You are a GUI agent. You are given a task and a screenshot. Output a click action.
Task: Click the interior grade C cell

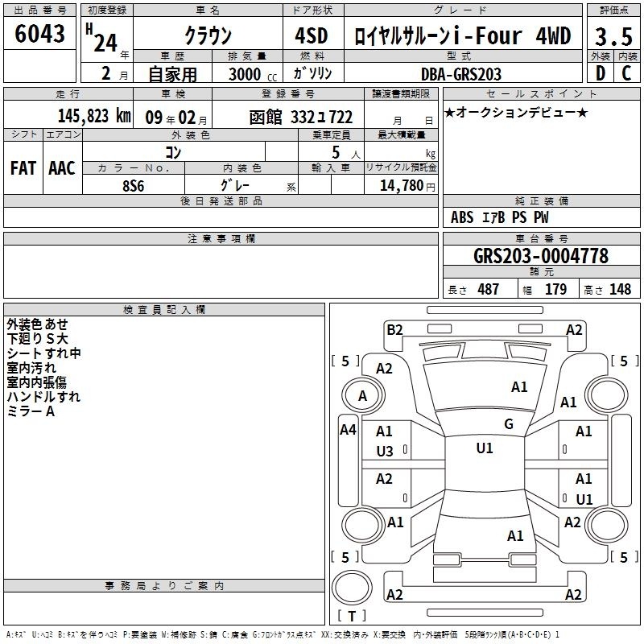coord(626,73)
